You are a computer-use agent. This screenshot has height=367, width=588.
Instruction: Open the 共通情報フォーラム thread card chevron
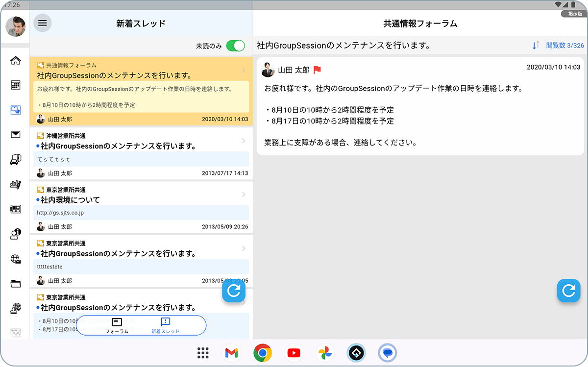click(244, 71)
